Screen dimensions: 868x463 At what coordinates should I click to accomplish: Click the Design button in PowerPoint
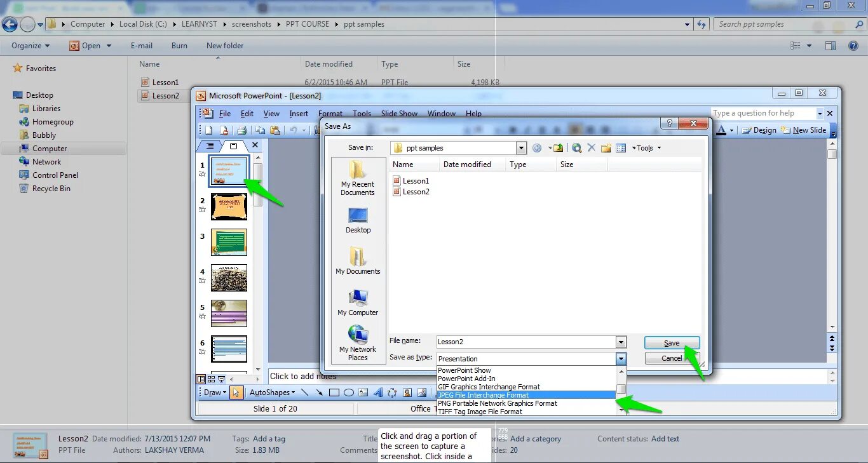tap(759, 130)
